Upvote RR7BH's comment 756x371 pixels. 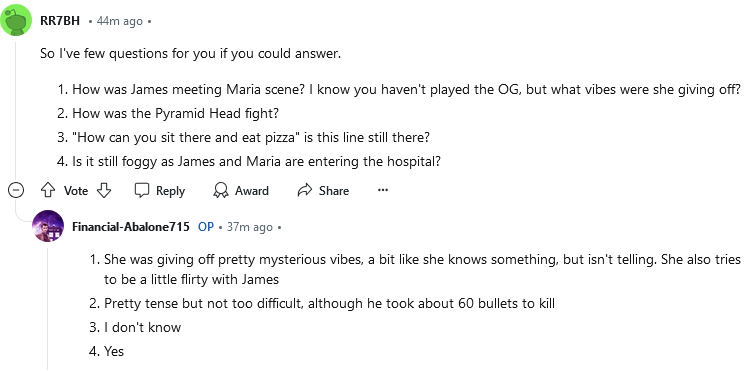coord(48,191)
